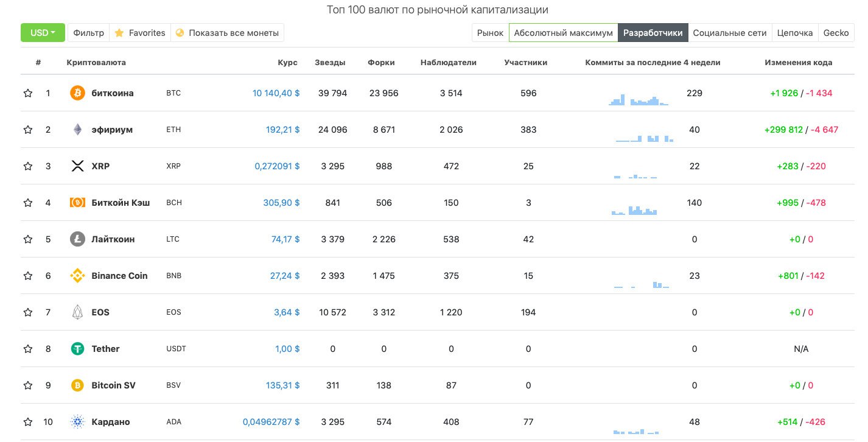Click Bitcoin Cash commits bar chart
This screenshot has width=868, height=442.
coord(634,210)
